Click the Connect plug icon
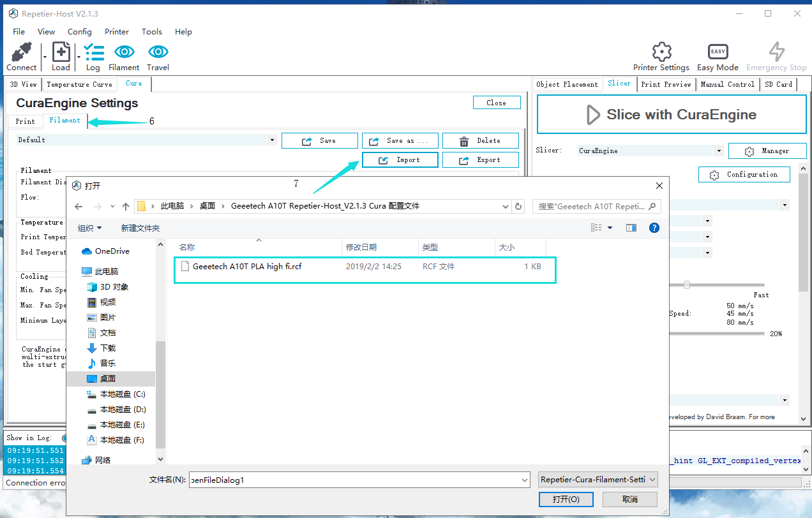This screenshot has height=518, width=812. [x=22, y=52]
